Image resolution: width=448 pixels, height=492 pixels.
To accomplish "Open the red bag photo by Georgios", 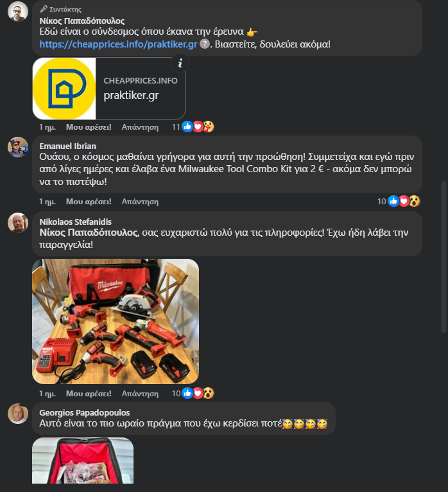I will point(83,461).
